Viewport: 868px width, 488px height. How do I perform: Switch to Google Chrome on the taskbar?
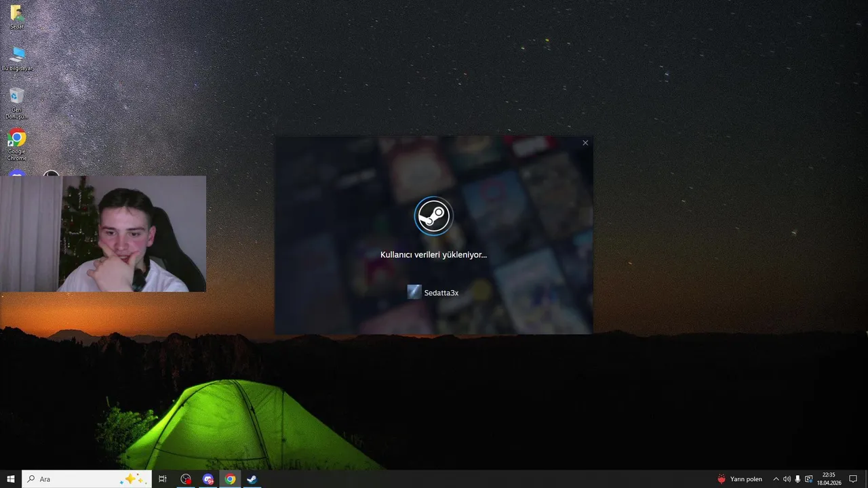[230, 479]
